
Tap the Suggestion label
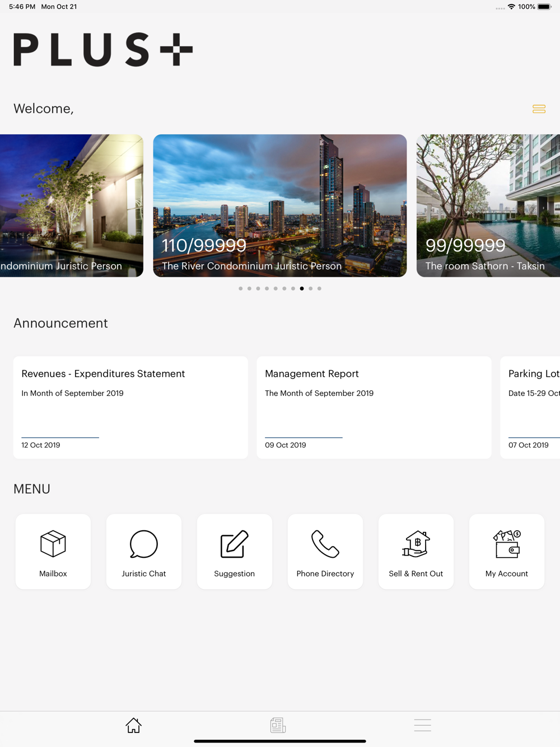235,574
